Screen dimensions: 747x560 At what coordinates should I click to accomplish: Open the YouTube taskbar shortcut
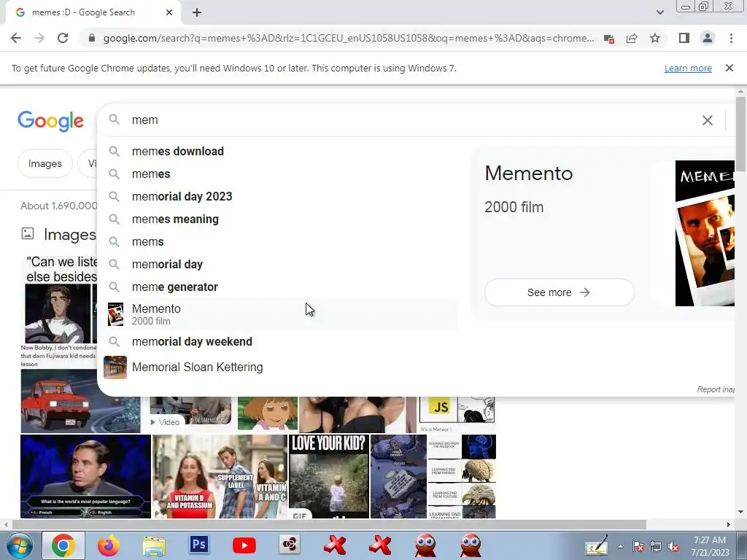[244, 545]
